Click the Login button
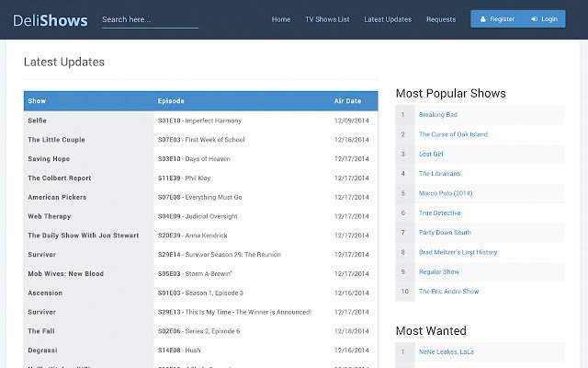The height and width of the screenshot is (368, 588). (545, 19)
